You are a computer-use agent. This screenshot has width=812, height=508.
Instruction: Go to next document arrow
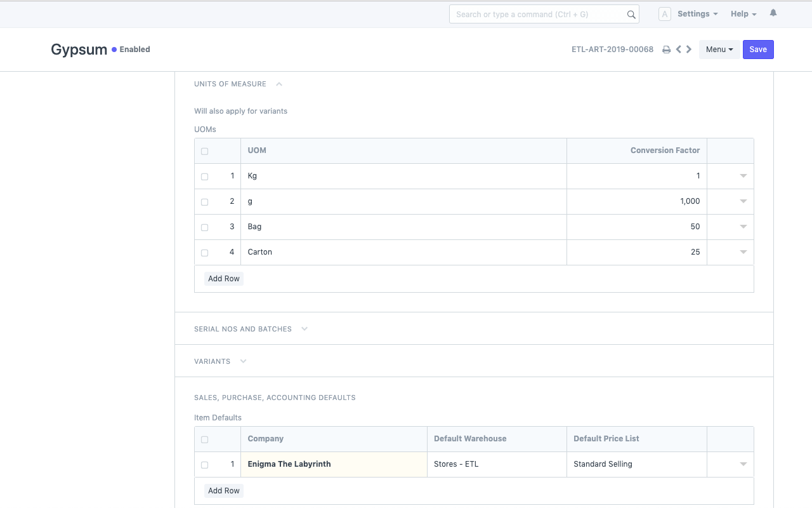[x=689, y=50]
